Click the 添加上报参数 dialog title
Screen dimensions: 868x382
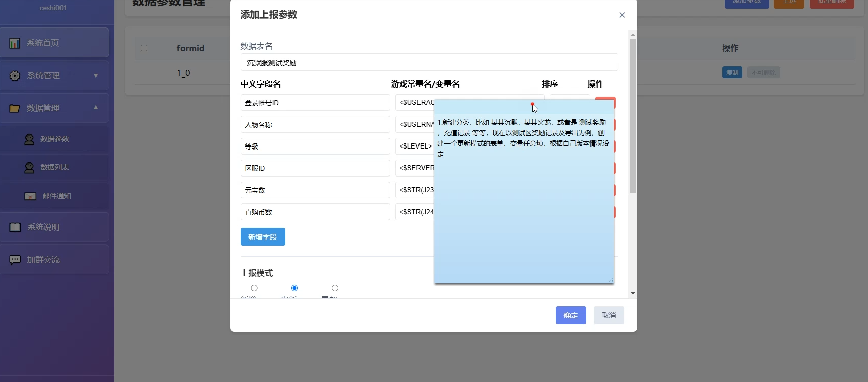[x=269, y=15]
